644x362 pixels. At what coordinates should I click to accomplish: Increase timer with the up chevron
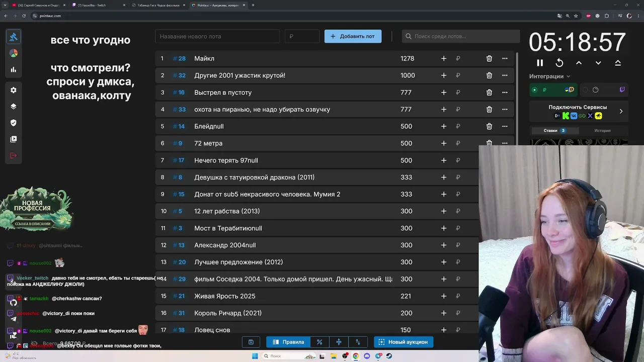pyautogui.click(x=579, y=63)
